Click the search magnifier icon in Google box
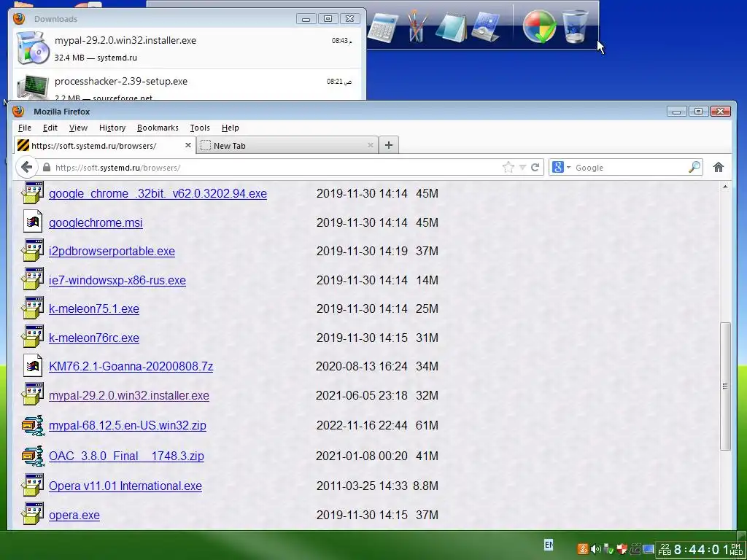The image size is (747, 560). (x=694, y=167)
